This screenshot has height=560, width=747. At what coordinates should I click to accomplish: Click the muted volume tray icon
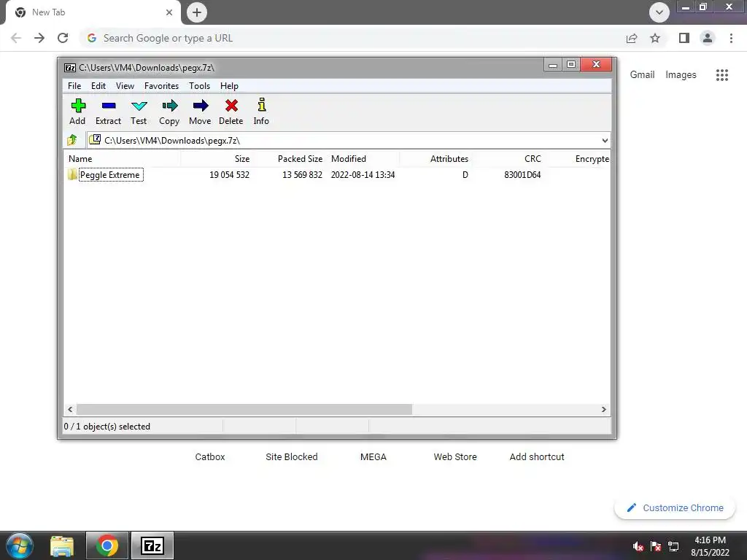coord(638,546)
